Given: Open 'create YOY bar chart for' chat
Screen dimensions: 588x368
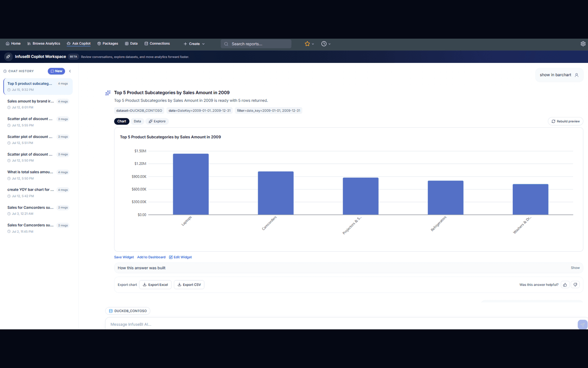Looking at the screenshot, I should coord(38,192).
